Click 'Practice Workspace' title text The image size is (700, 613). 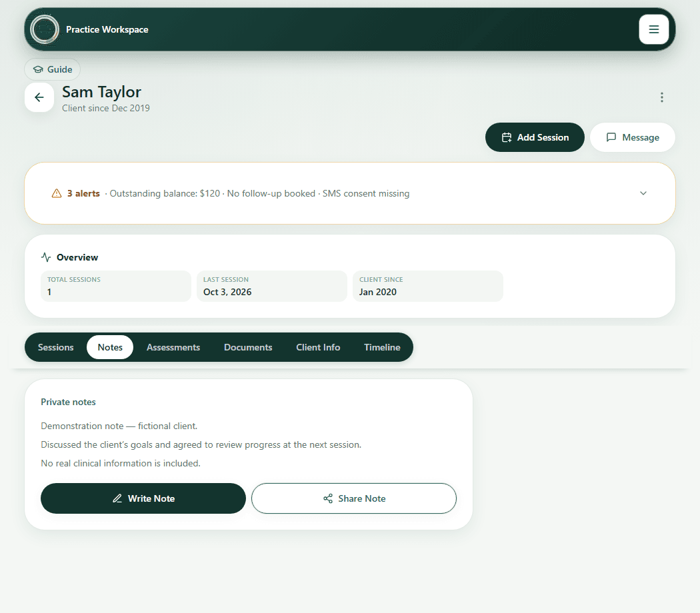(107, 29)
